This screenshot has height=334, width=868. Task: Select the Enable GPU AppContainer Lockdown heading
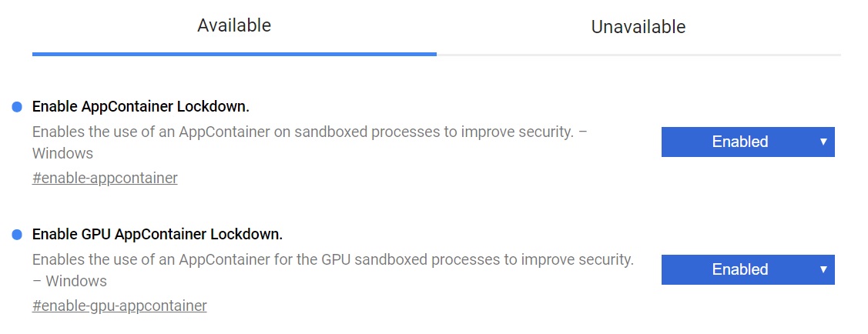click(x=157, y=234)
